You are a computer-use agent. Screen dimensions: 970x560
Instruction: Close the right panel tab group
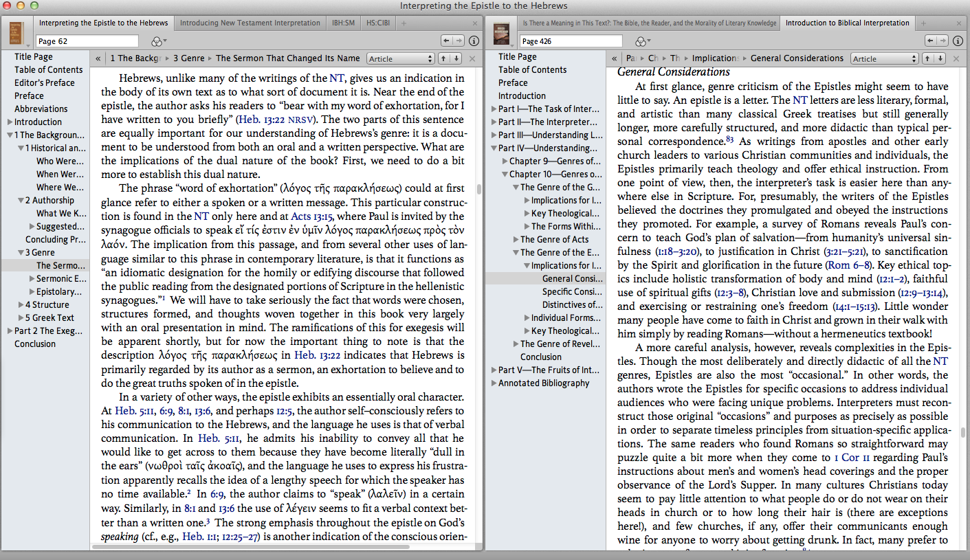click(x=958, y=23)
